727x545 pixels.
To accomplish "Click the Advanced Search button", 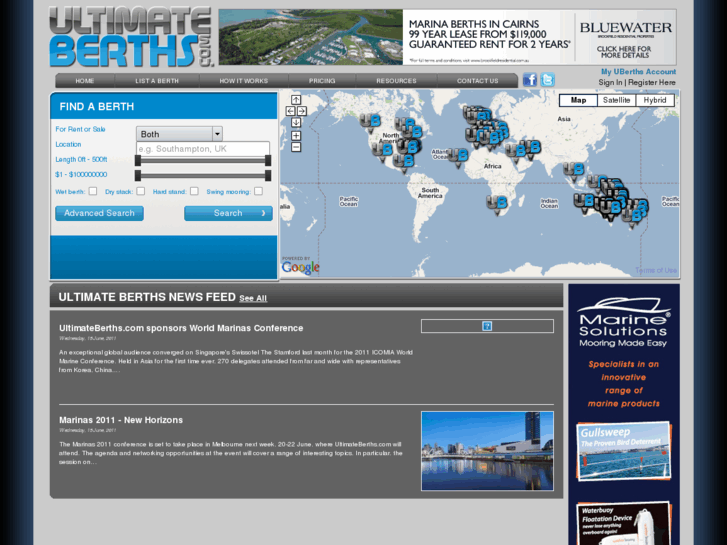I will pyautogui.click(x=99, y=213).
